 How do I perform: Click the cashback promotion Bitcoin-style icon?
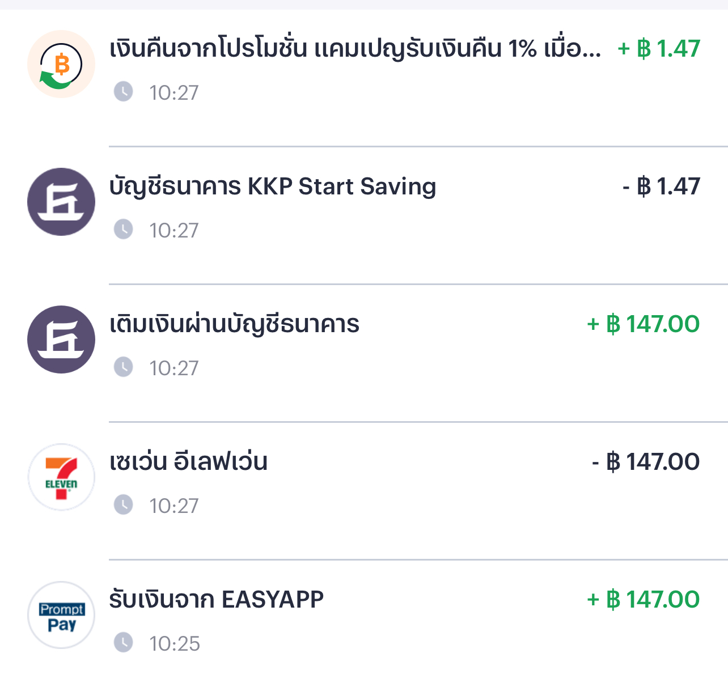(61, 64)
